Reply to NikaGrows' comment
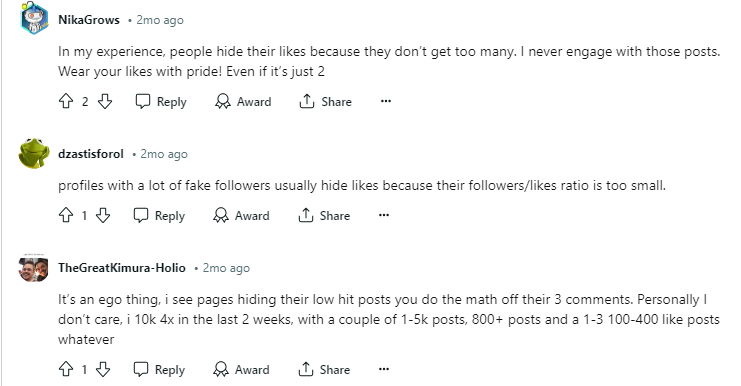The width and height of the screenshot is (741, 386). 161,102
